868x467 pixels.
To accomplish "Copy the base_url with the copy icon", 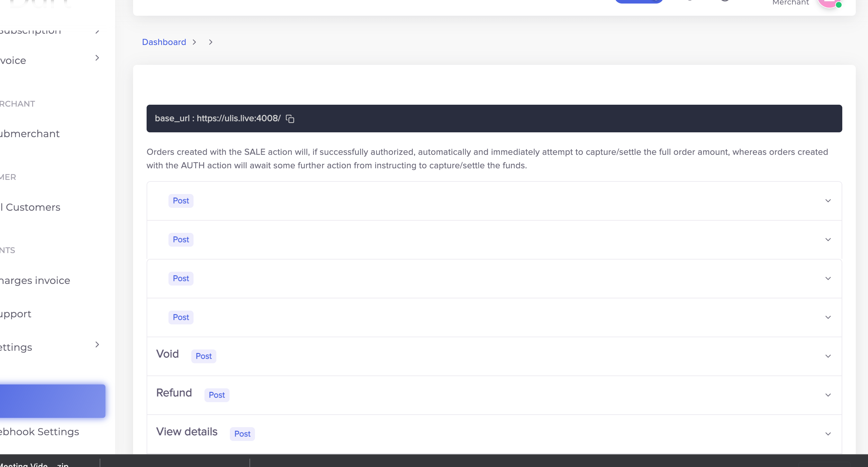I will (290, 119).
